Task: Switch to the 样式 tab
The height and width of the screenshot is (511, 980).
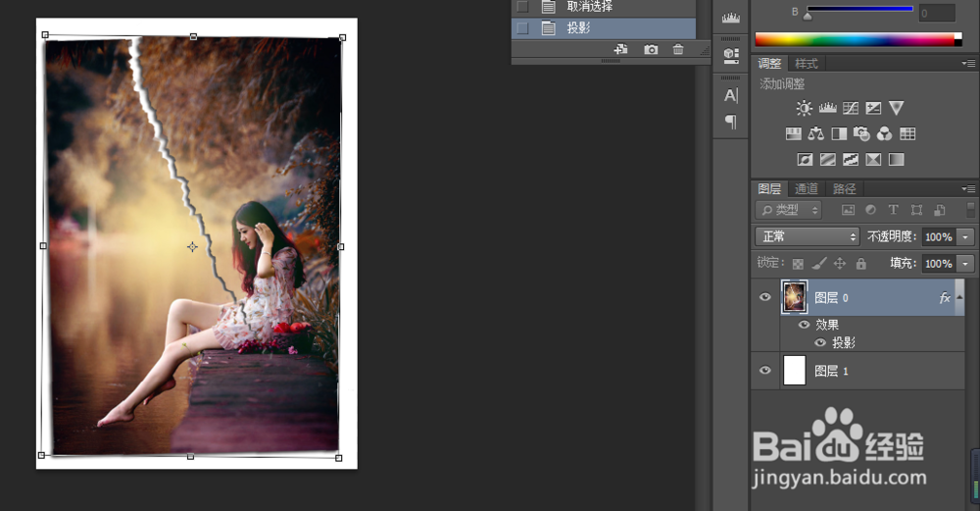Action: point(807,63)
